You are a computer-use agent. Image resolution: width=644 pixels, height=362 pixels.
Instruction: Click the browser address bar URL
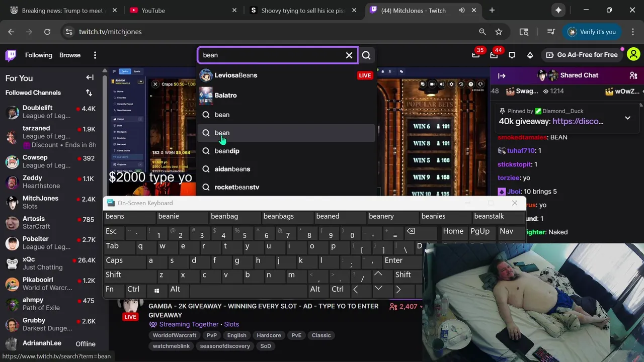tap(110, 32)
